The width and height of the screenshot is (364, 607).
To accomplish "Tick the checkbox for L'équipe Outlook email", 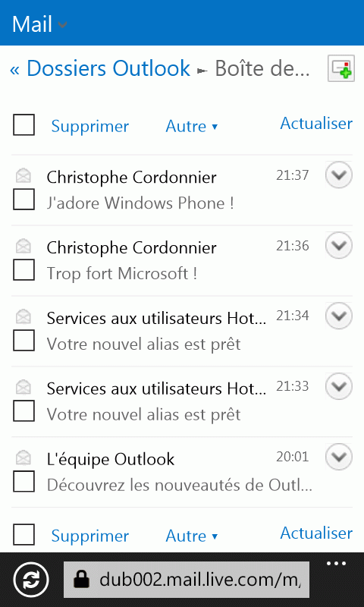I will click(x=24, y=481).
